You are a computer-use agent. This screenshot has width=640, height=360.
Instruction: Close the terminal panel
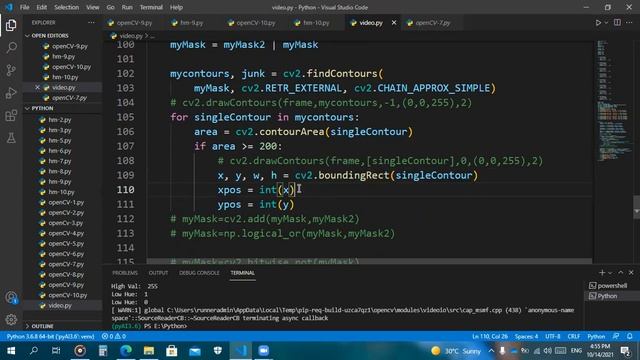pos(631,273)
